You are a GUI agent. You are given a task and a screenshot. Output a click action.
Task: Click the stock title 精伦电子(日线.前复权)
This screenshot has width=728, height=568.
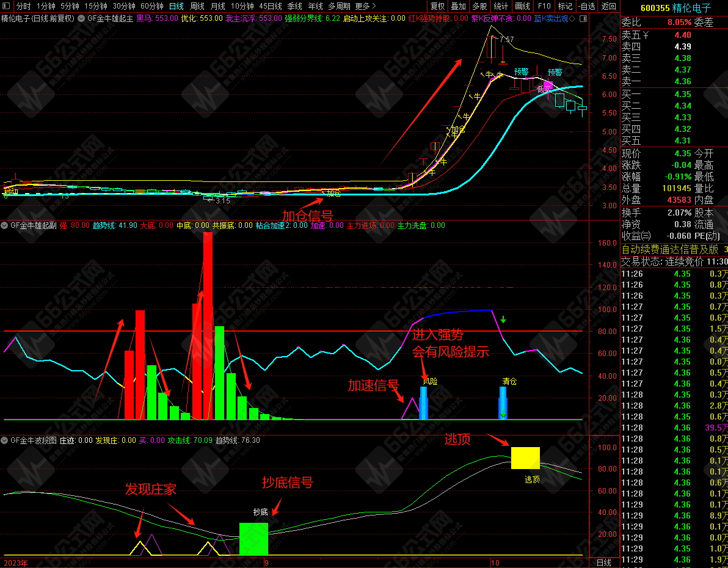tap(38, 18)
